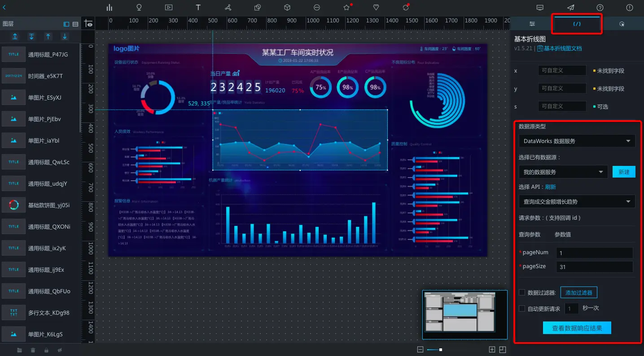Click the paper-plane publish icon
The height and width of the screenshot is (356, 644).
tap(570, 7)
